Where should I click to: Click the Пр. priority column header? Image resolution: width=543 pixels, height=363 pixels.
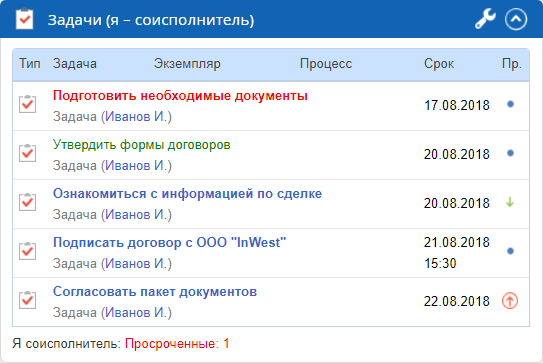point(511,64)
